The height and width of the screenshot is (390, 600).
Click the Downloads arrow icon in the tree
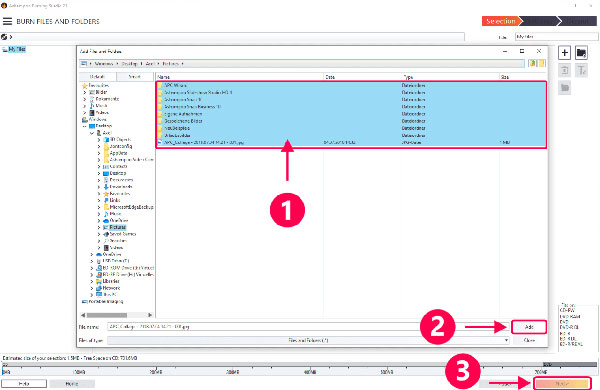[x=106, y=187]
